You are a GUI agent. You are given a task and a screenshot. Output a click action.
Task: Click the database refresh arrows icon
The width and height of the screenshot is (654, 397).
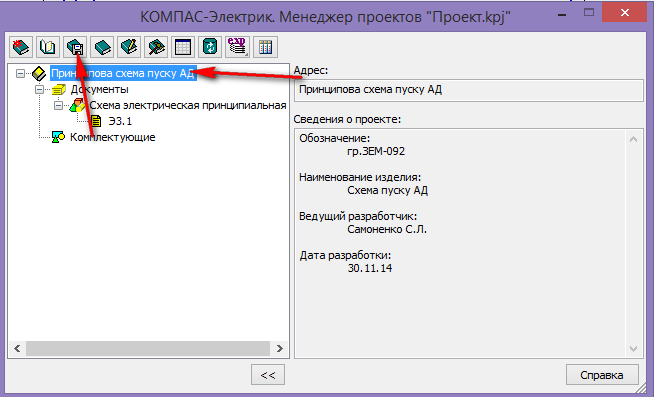coord(210,47)
